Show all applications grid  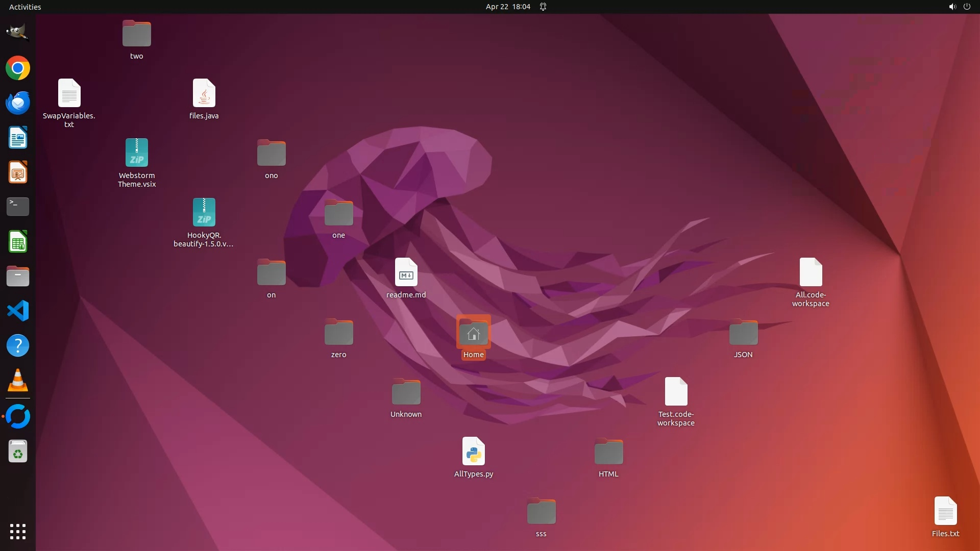coord(18,531)
